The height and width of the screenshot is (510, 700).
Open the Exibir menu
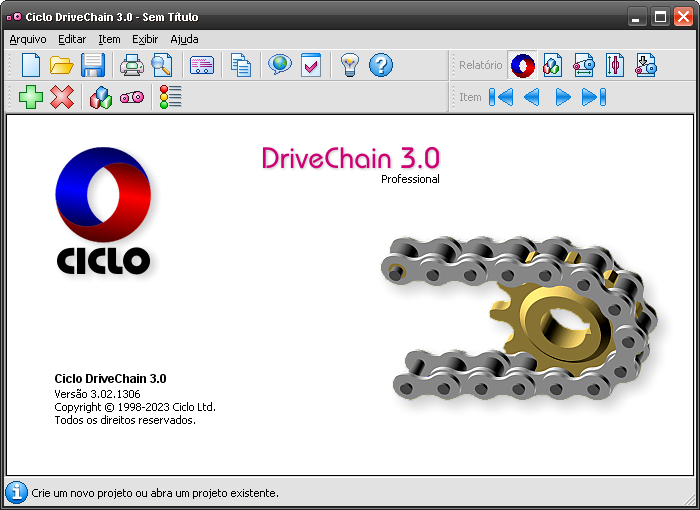[145, 39]
